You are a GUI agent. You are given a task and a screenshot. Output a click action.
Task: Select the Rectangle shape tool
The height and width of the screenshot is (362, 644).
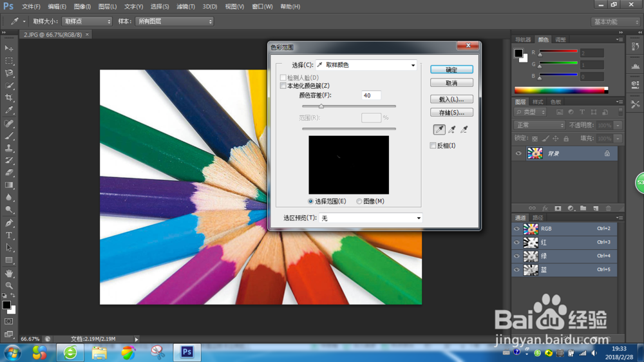pyautogui.click(x=9, y=260)
